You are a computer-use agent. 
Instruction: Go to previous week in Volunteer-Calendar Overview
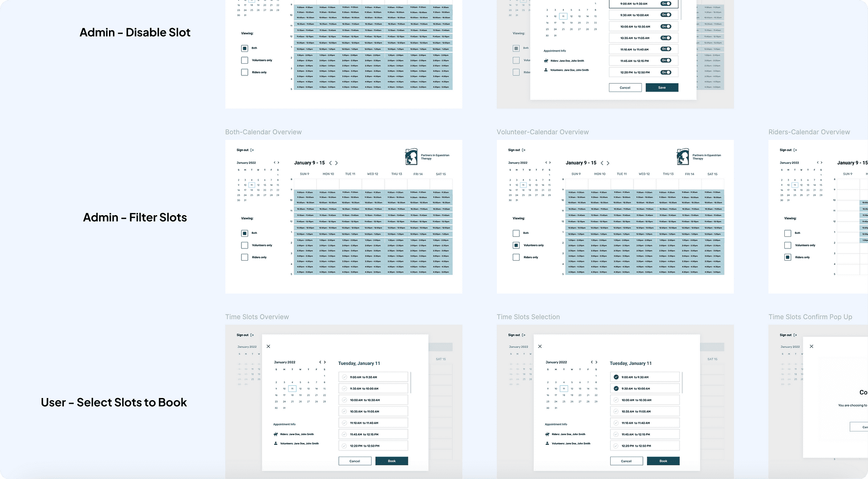[x=602, y=163]
